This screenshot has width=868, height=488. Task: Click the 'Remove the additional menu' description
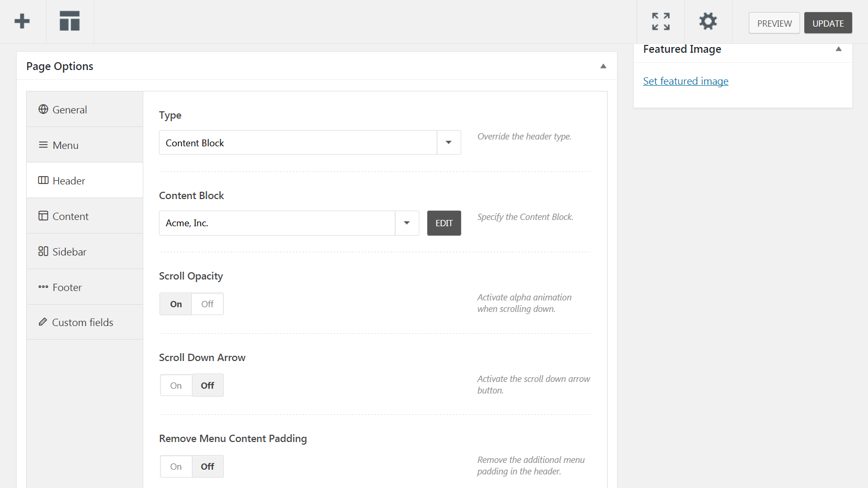[x=531, y=466]
